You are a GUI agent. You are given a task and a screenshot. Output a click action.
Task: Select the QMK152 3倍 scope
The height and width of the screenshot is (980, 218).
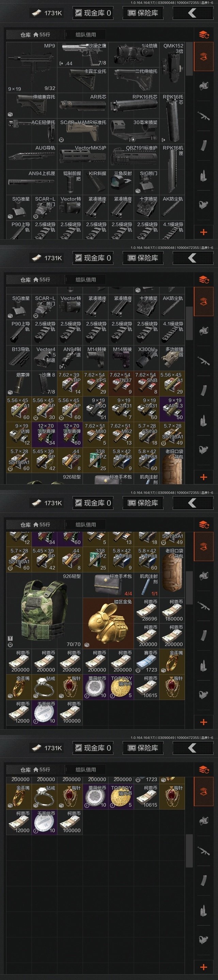click(172, 67)
